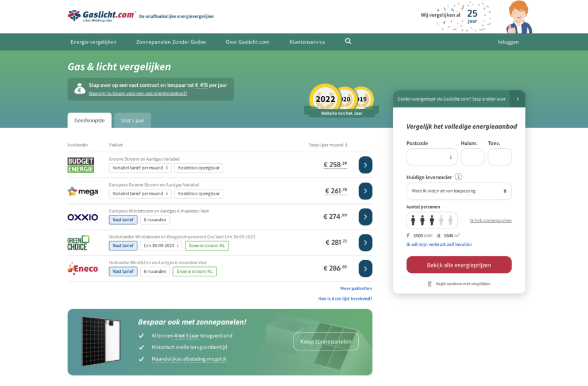The width and height of the screenshot is (588, 386).
Task: Click the Budget Energie logo
Action: tap(80, 165)
